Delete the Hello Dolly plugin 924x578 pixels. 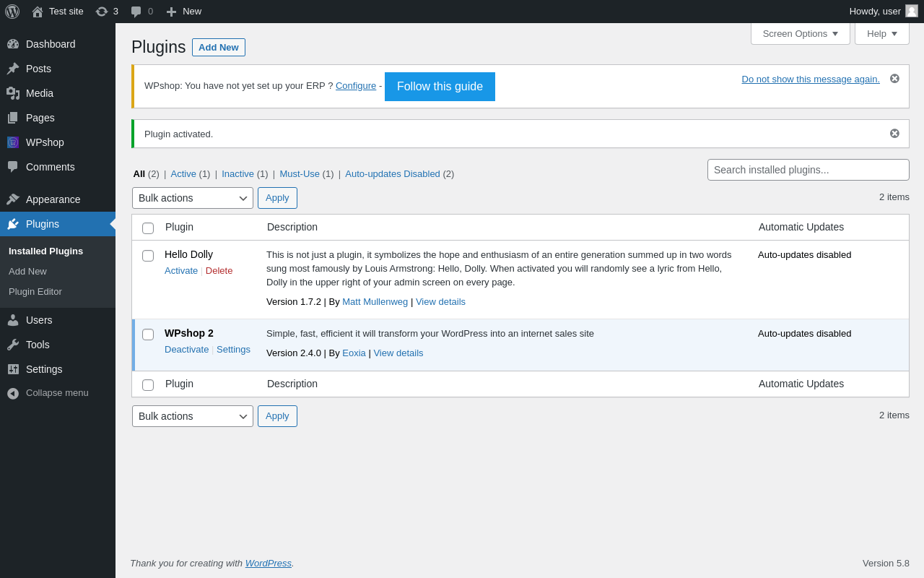[219, 271]
